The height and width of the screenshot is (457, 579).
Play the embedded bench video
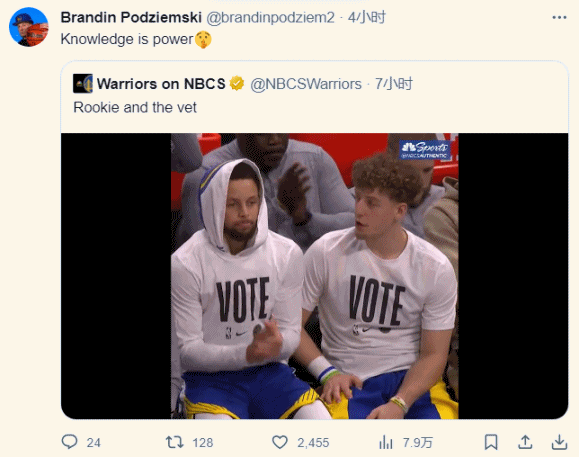pos(315,276)
